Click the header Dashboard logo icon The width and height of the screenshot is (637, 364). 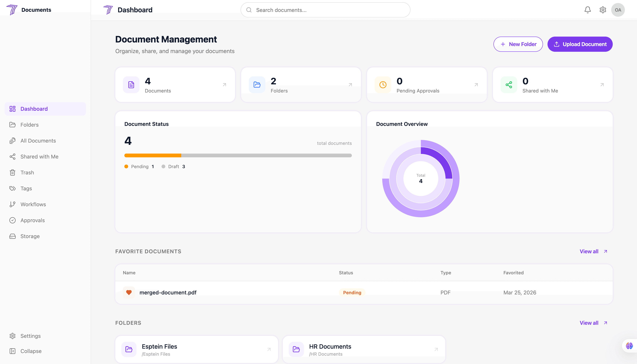(x=108, y=10)
